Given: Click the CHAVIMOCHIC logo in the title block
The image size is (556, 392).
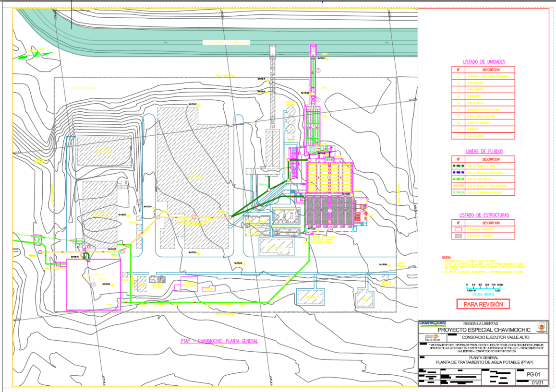Looking at the screenshot, I should (x=432, y=324).
